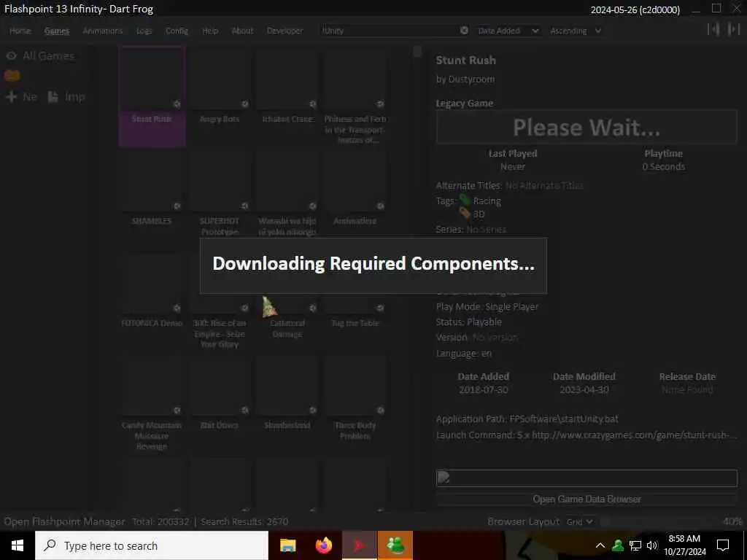Switch to the Games tab
The width and height of the screenshot is (747, 560).
pyautogui.click(x=57, y=31)
